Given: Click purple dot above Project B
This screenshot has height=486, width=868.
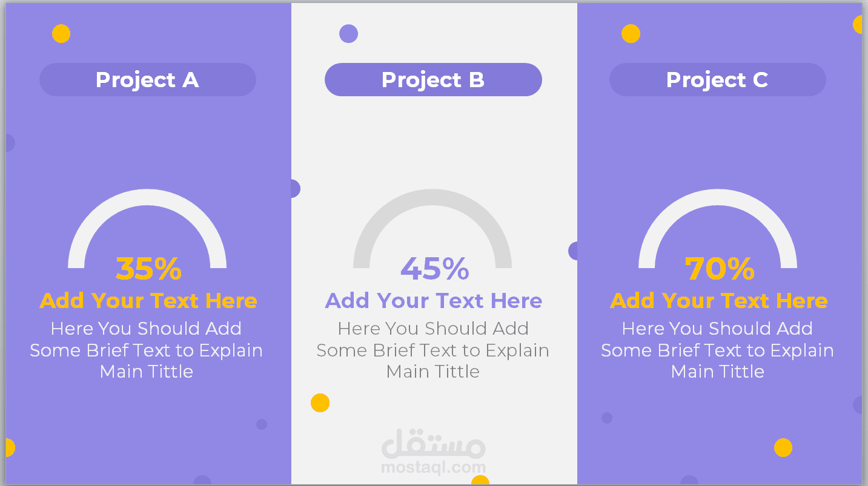Looking at the screenshot, I should pos(348,34).
